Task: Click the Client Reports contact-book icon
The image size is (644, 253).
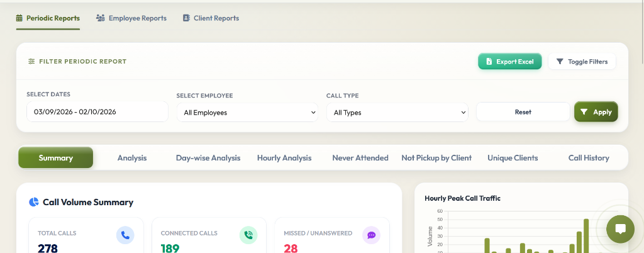Action: click(186, 18)
